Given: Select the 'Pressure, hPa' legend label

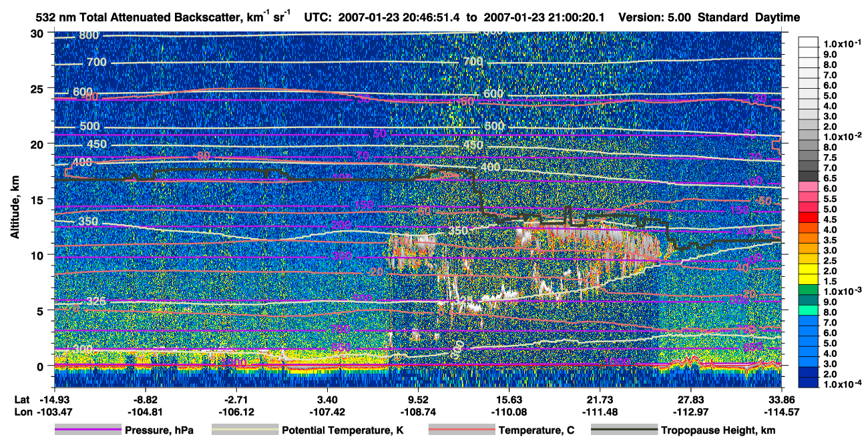Looking at the screenshot, I should click(x=159, y=431).
